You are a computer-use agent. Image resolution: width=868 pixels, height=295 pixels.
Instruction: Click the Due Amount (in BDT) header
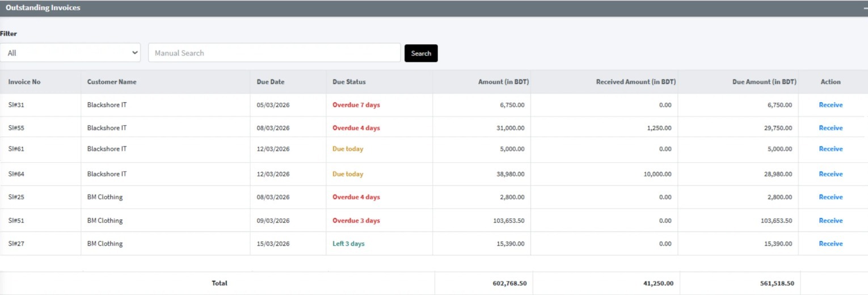click(x=764, y=82)
